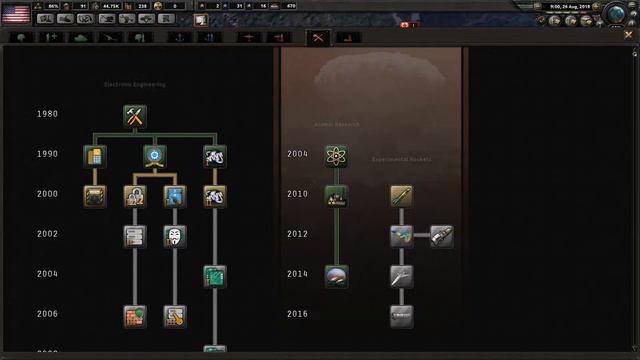Viewport: 640px width, 360px height.
Task: Click the United States flag
Action: pos(16,13)
